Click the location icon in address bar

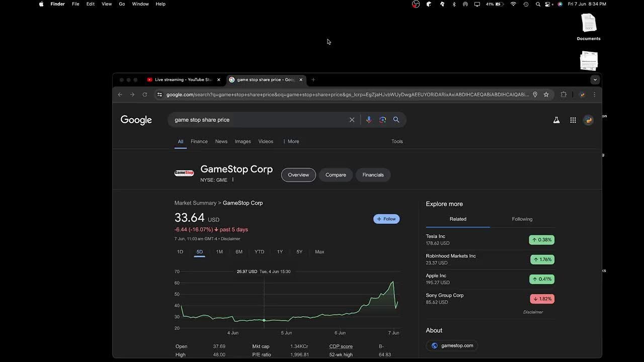click(x=535, y=95)
